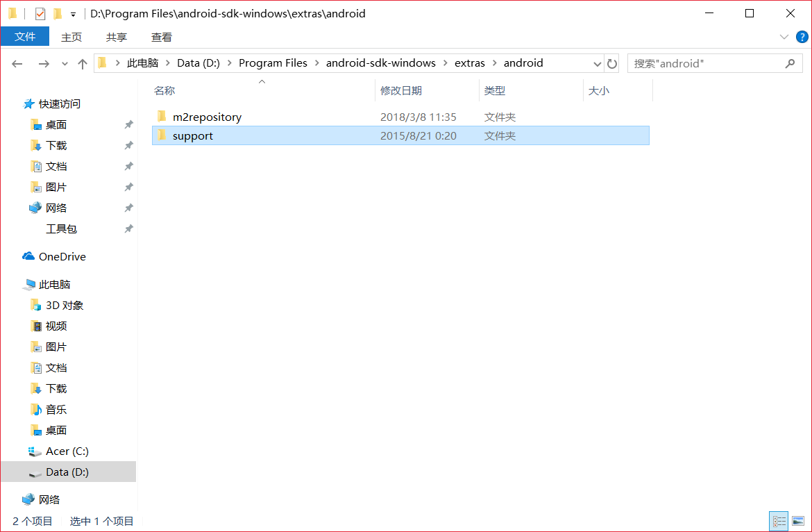Open 快速访问 in the navigation pane
812x532 pixels.
click(60, 104)
